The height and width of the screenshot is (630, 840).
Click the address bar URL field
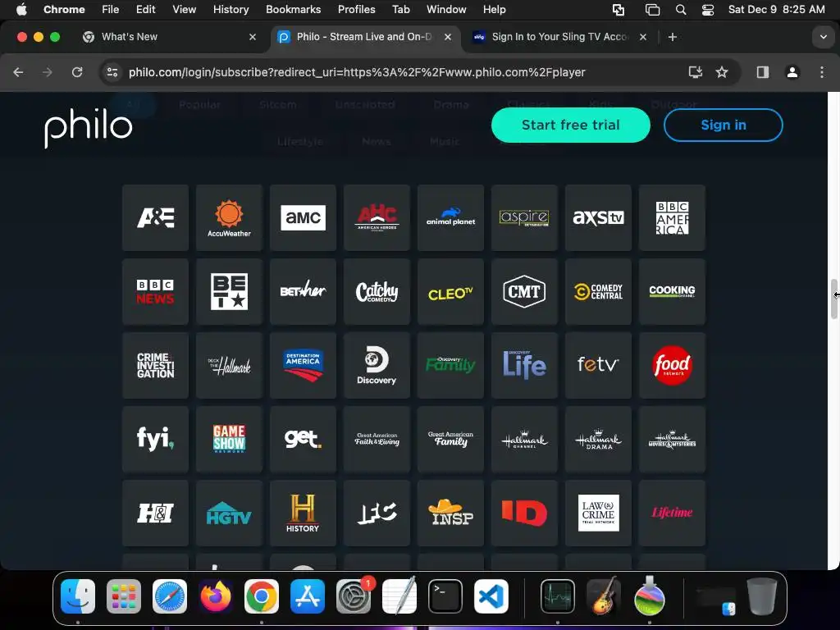click(357, 72)
